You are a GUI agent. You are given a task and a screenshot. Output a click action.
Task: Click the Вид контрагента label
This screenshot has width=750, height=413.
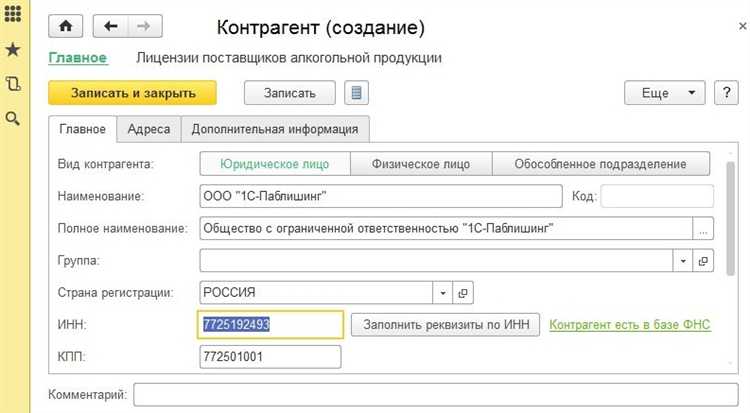[x=105, y=164]
